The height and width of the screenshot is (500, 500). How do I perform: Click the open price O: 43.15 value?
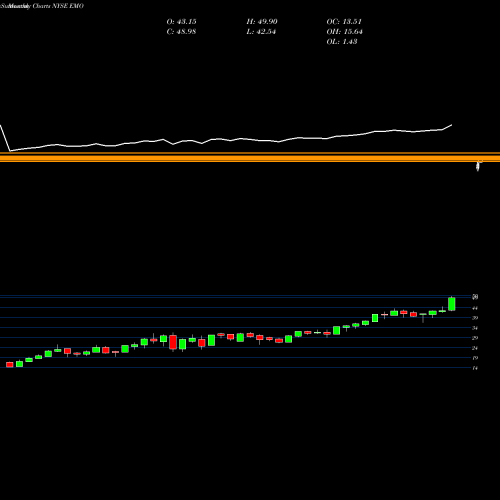click(181, 22)
